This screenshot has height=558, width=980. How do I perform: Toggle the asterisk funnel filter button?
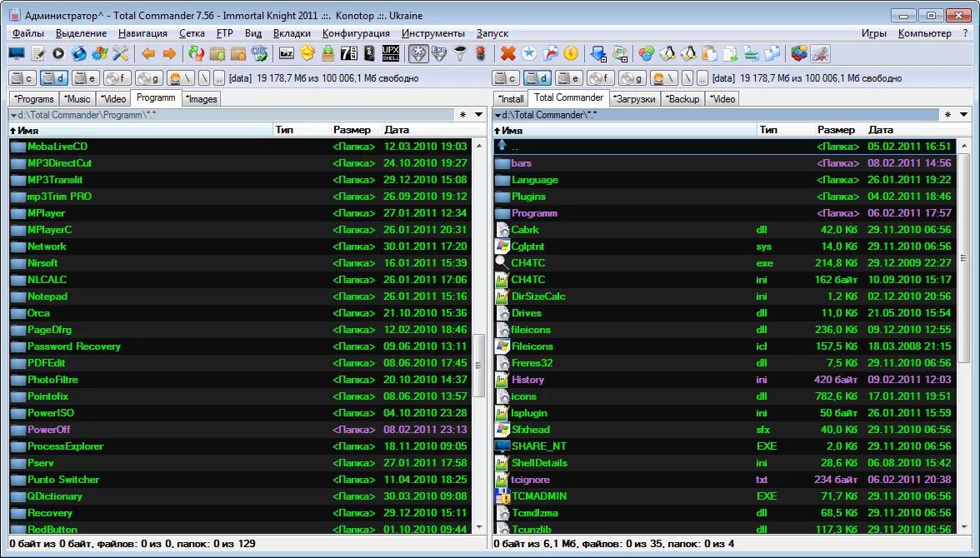pyautogui.click(x=418, y=54)
